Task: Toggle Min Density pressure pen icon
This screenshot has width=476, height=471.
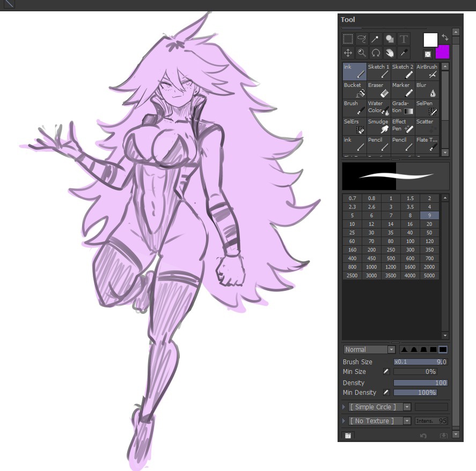Action: (x=386, y=392)
